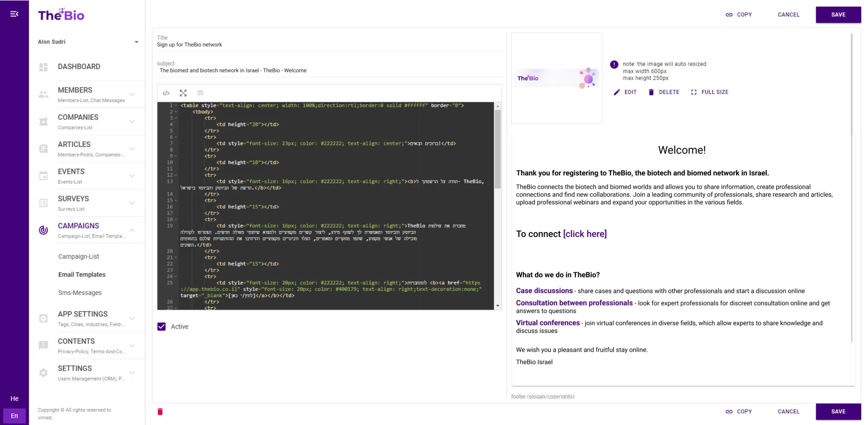Expand the Companies section chevron
Image resolution: width=868 pixels, height=425 pixels.
click(132, 122)
